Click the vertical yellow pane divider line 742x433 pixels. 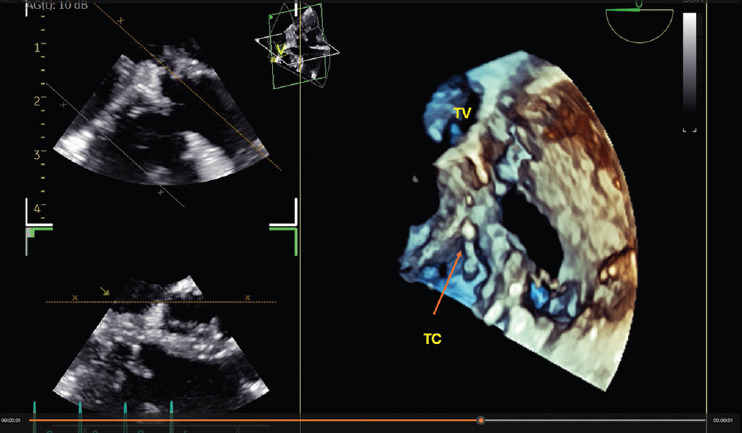[x=300, y=250]
